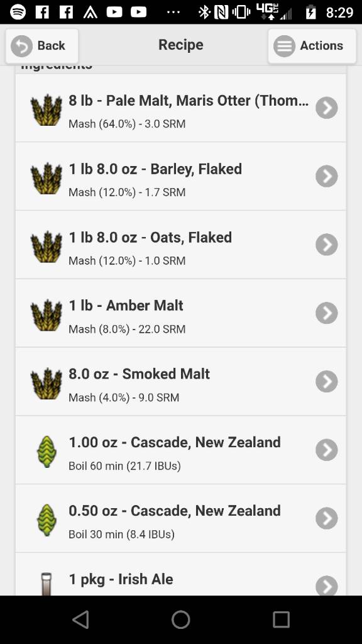
Task: Open the Actions menu
Action: [x=312, y=45]
